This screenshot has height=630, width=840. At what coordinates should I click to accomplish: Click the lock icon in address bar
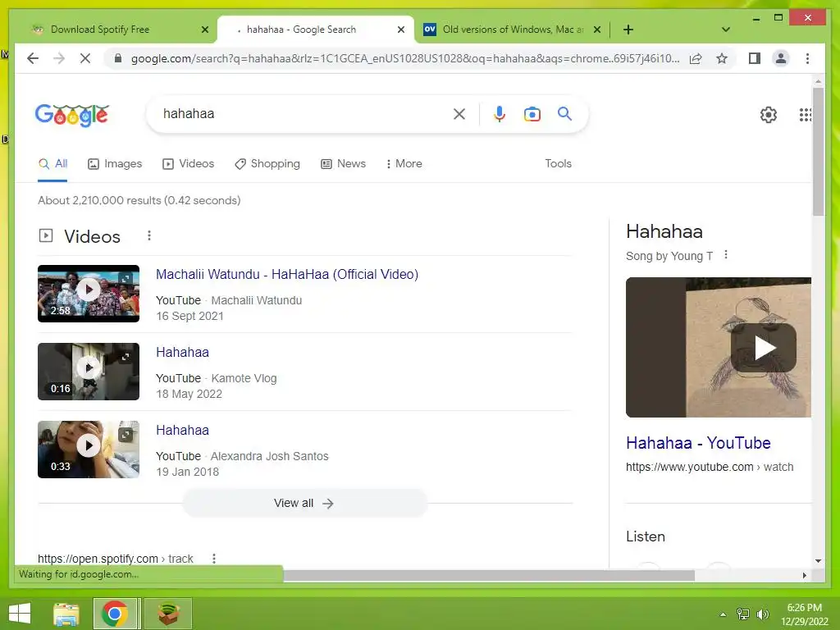[118, 58]
